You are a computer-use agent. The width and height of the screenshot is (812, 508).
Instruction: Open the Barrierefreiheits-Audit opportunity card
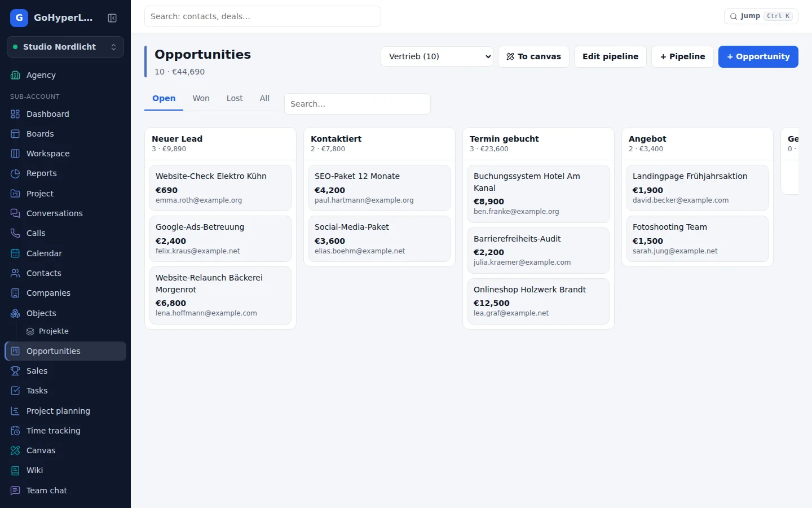tap(539, 251)
